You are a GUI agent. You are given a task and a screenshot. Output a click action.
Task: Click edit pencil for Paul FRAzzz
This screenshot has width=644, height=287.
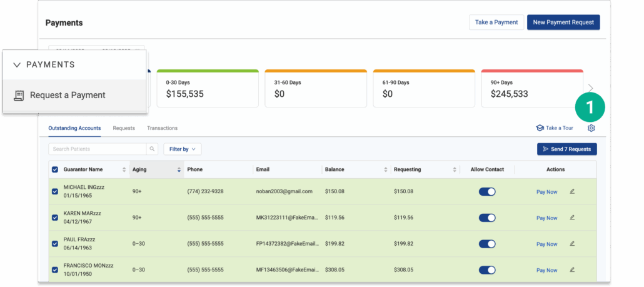(572, 244)
